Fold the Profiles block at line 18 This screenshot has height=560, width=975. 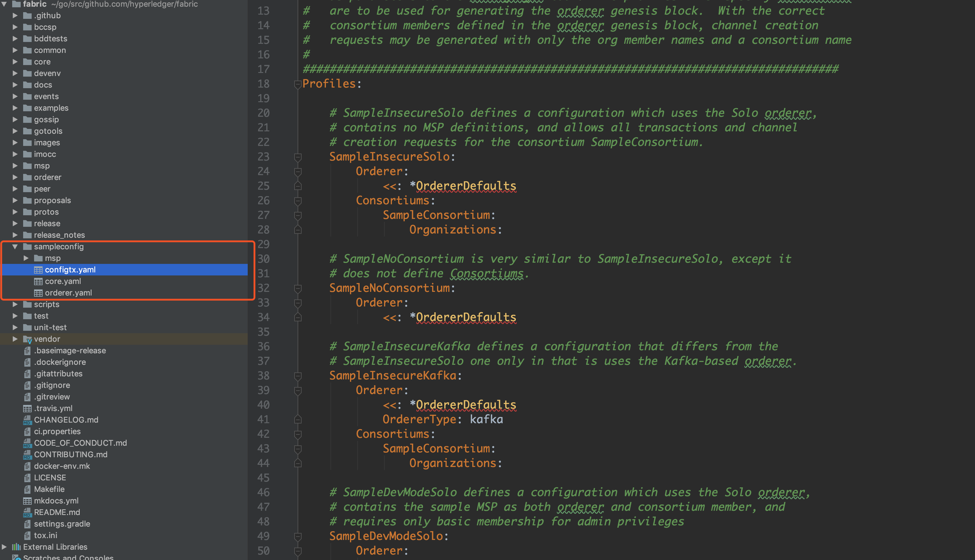298,84
